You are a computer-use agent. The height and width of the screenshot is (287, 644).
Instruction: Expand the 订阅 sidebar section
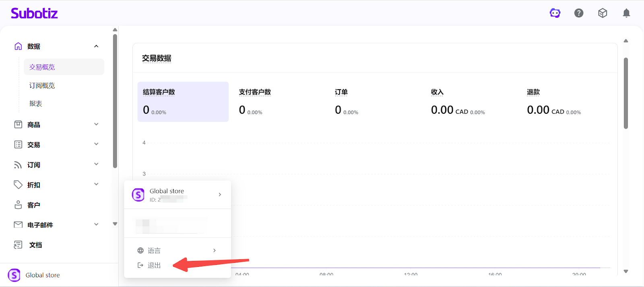click(x=96, y=164)
